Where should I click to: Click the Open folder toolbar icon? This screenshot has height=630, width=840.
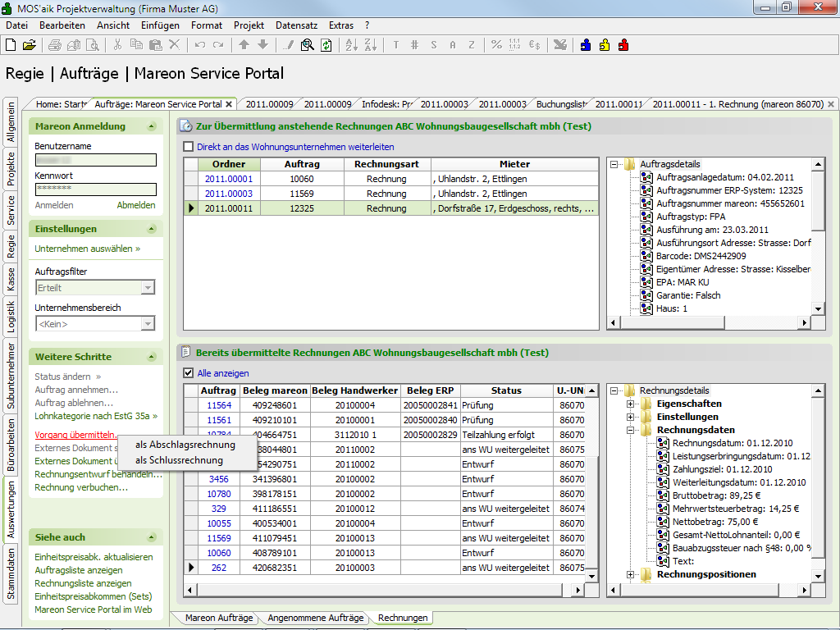[x=30, y=45]
